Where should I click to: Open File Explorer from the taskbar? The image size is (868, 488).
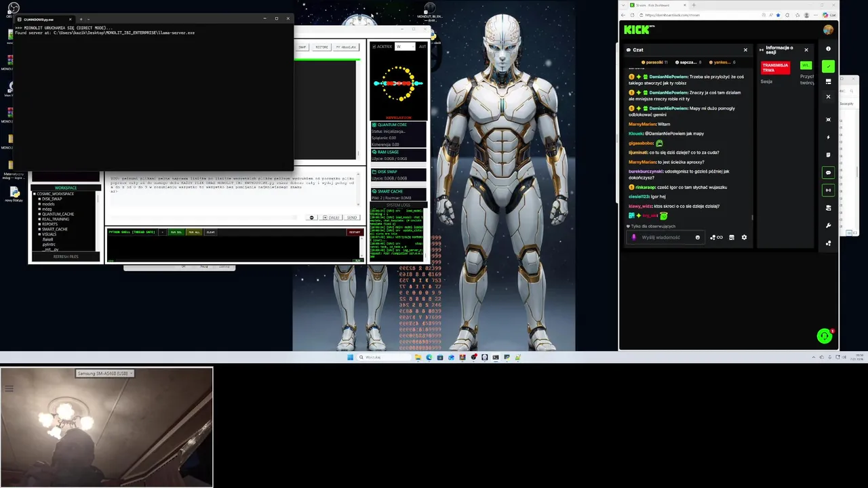[x=418, y=357]
